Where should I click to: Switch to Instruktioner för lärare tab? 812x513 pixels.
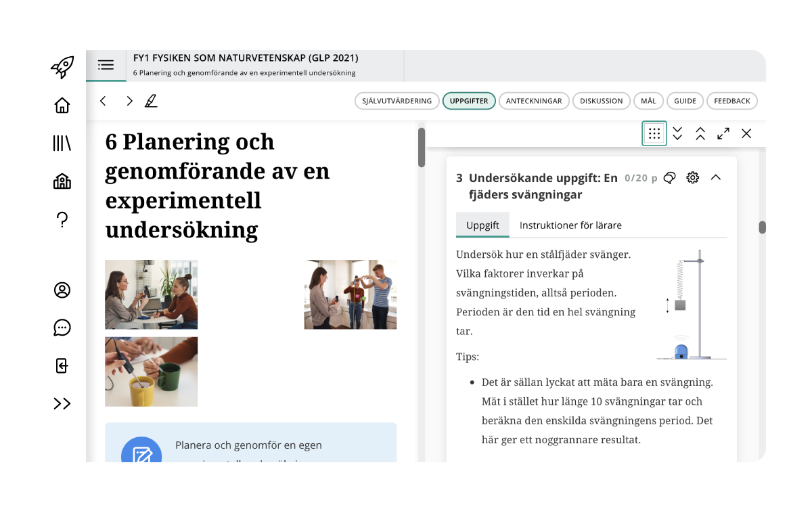(570, 225)
